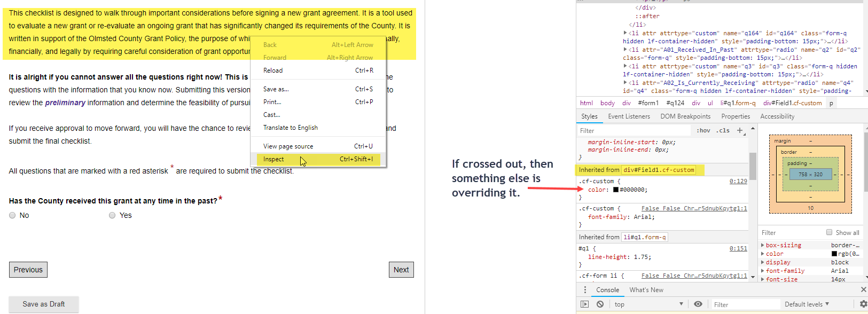Click the Console Filter input field

[x=745, y=305]
